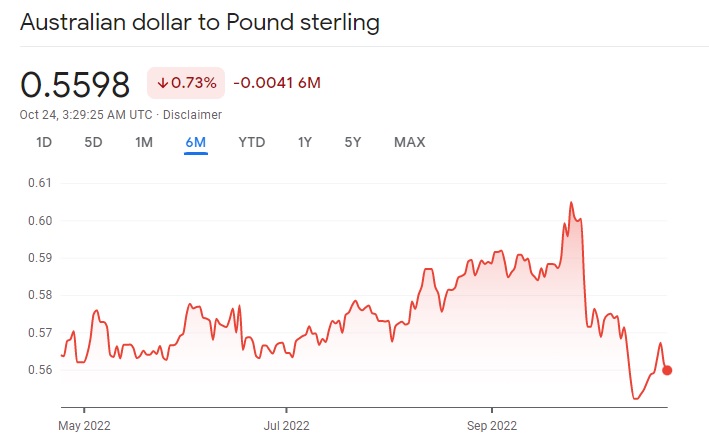Select the 1D time range tab
Viewport: 709px width, 448px height.
pos(44,142)
